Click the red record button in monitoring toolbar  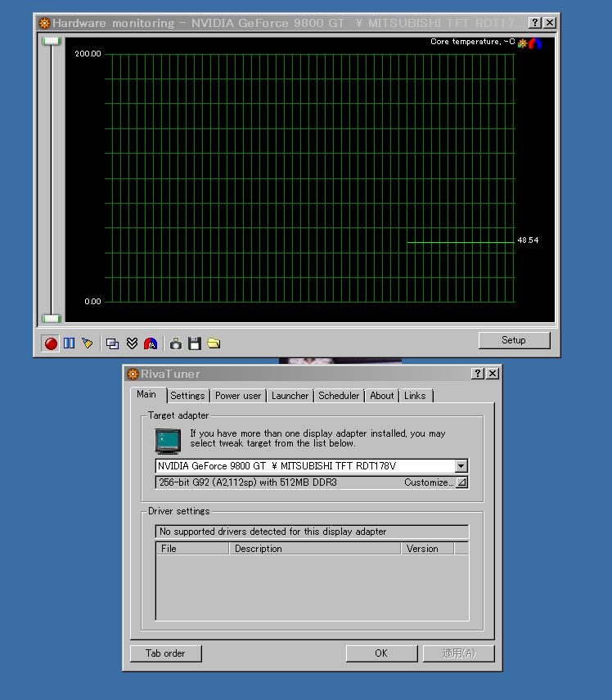pyautogui.click(x=51, y=343)
